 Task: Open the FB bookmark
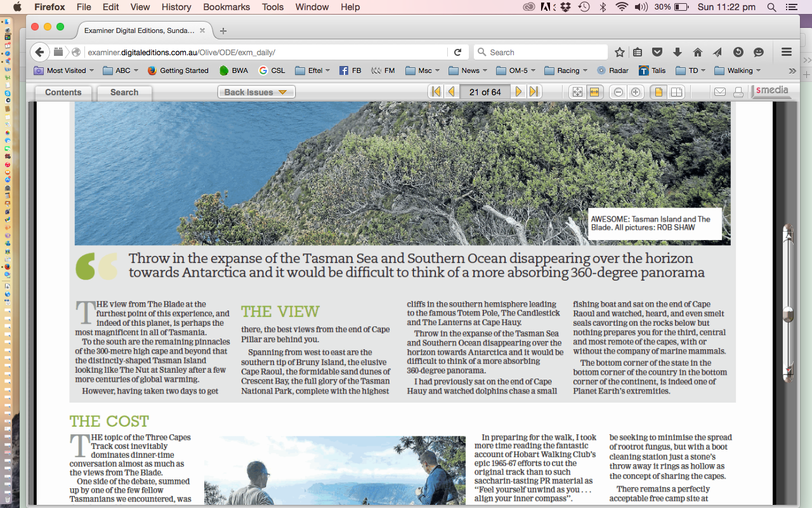pos(351,70)
